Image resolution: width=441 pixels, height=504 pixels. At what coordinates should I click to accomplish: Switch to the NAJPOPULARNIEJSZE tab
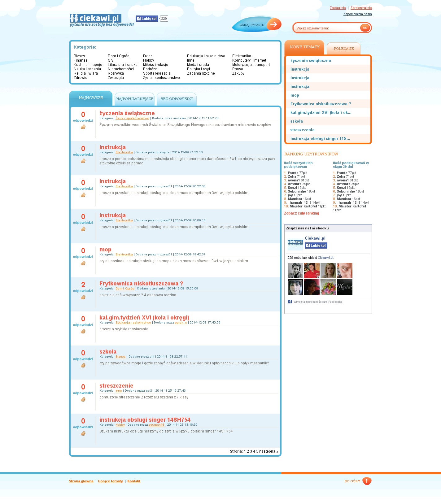(x=135, y=99)
